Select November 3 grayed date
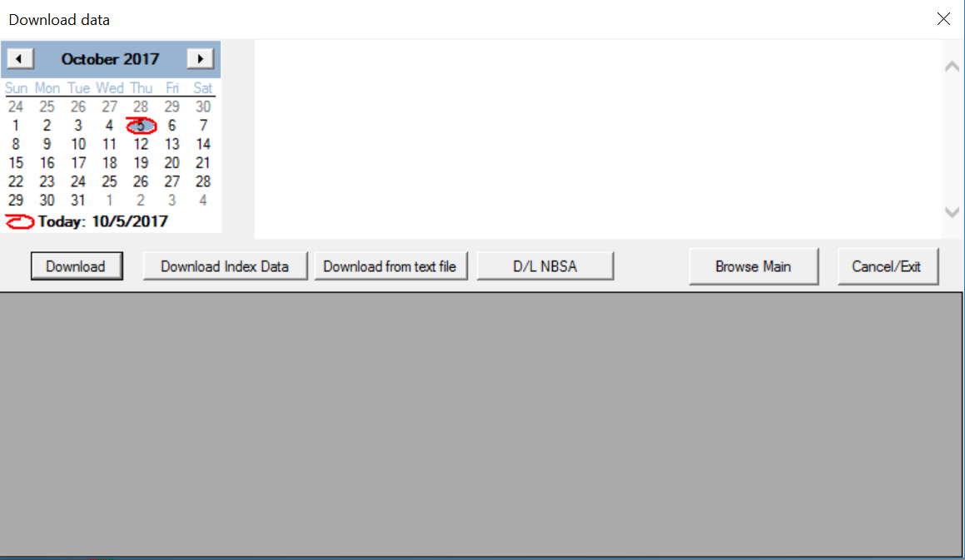This screenshot has width=965, height=560. (x=172, y=200)
